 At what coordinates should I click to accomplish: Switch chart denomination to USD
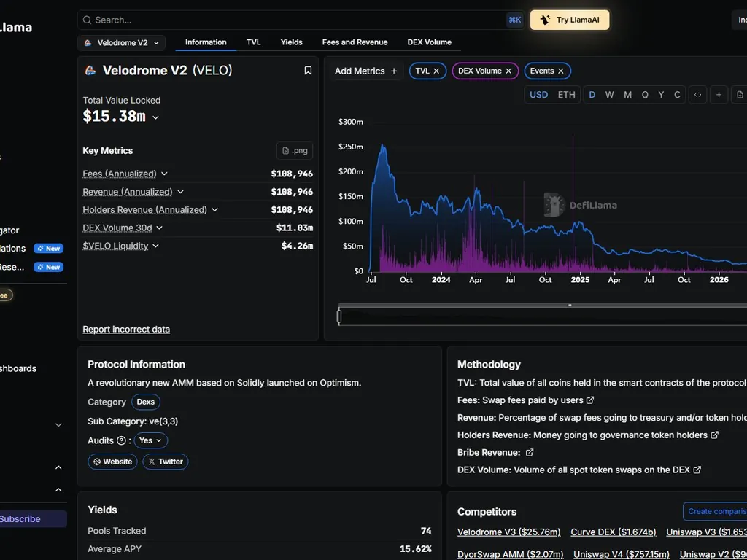click(539, 95)
